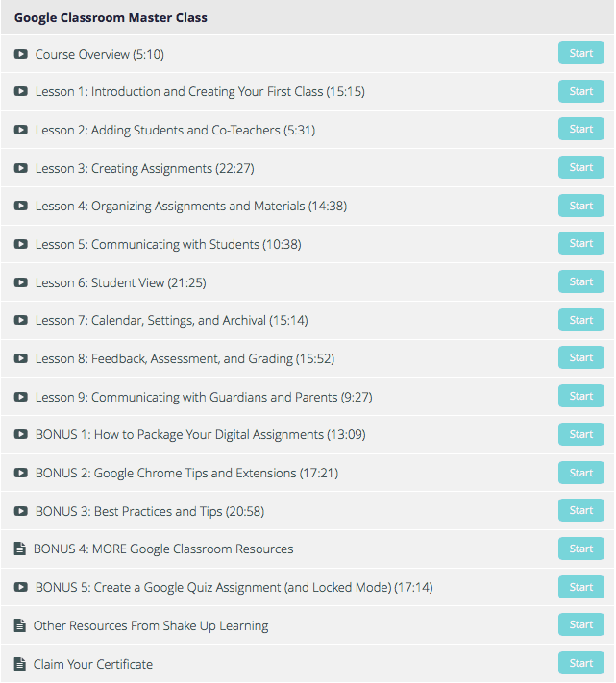Click Start for Lesson 5 Communicating with Students
Viewport: 616px width, 683px height.
pos(581,243)
